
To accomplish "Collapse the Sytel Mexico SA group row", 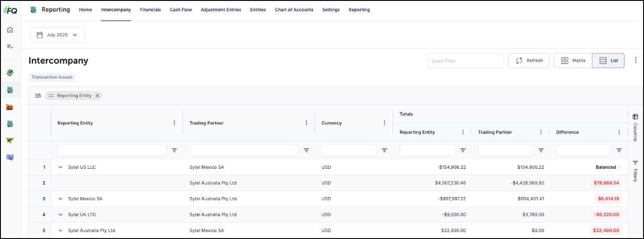I will click(x=61, y=199).
